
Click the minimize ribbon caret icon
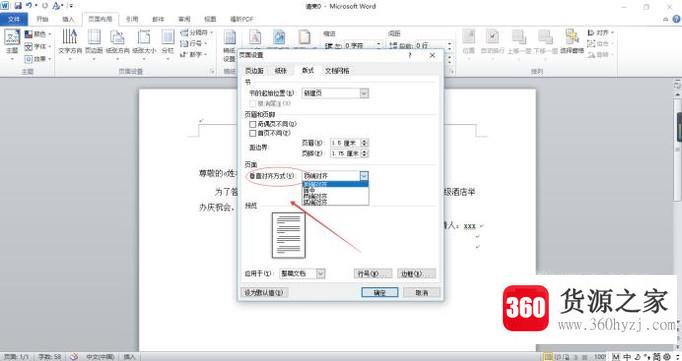(666, 19)
